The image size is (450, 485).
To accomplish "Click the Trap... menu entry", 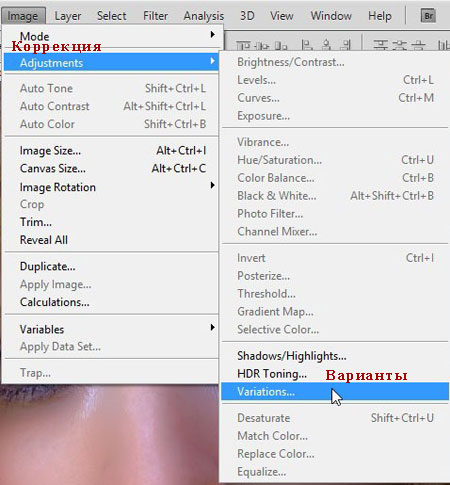I will (x=111, y=373).
